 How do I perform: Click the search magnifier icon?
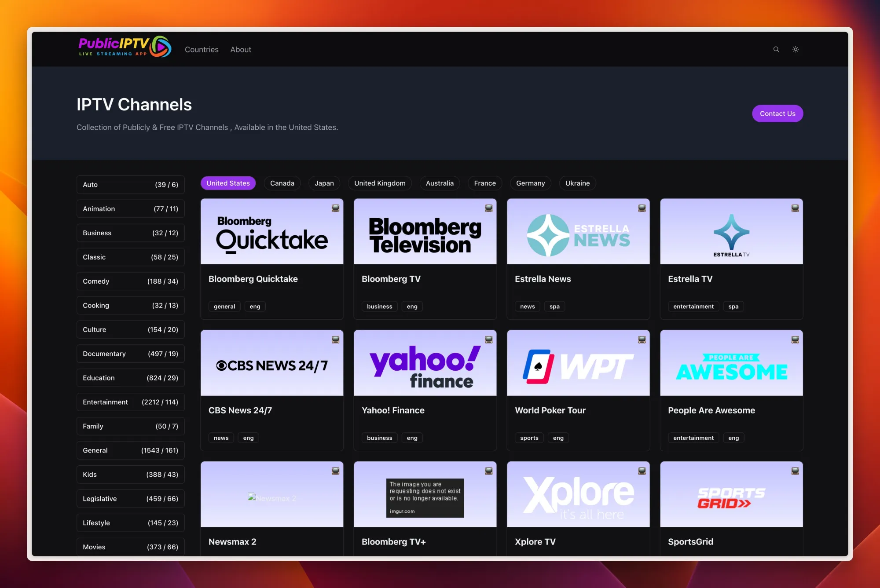[x=776, y=49]
